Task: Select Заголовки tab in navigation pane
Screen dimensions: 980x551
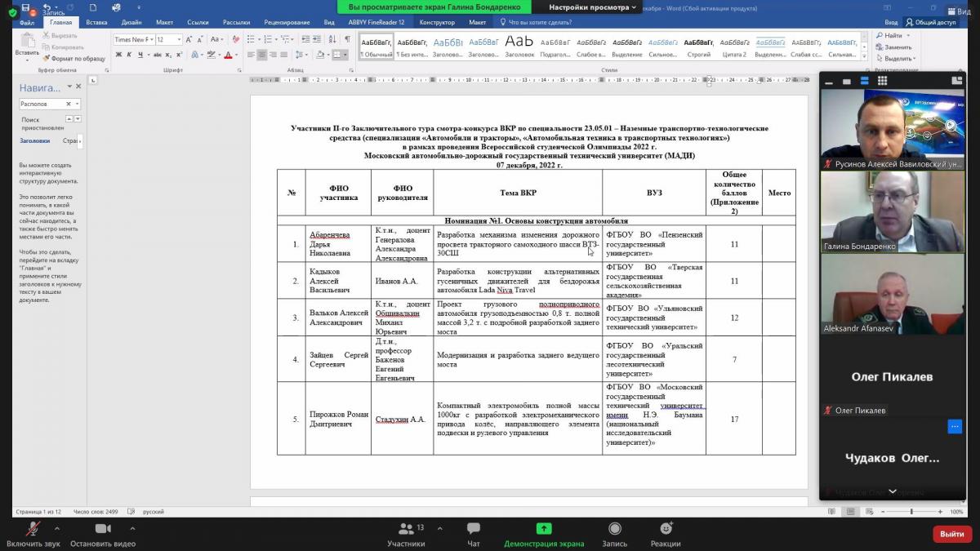Action: (35, 140)
